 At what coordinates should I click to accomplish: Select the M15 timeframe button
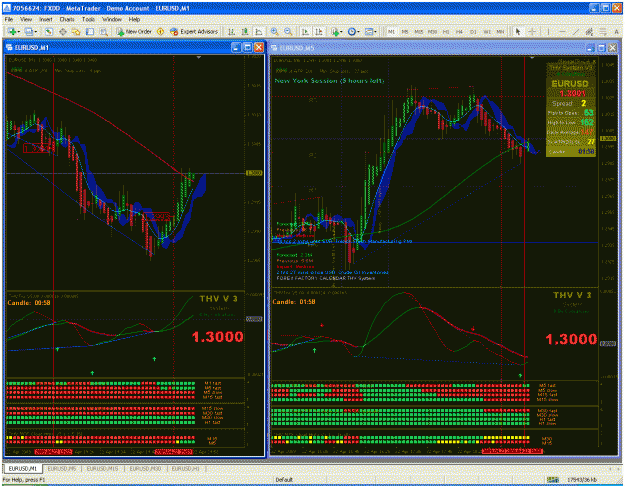click(419, 31)
